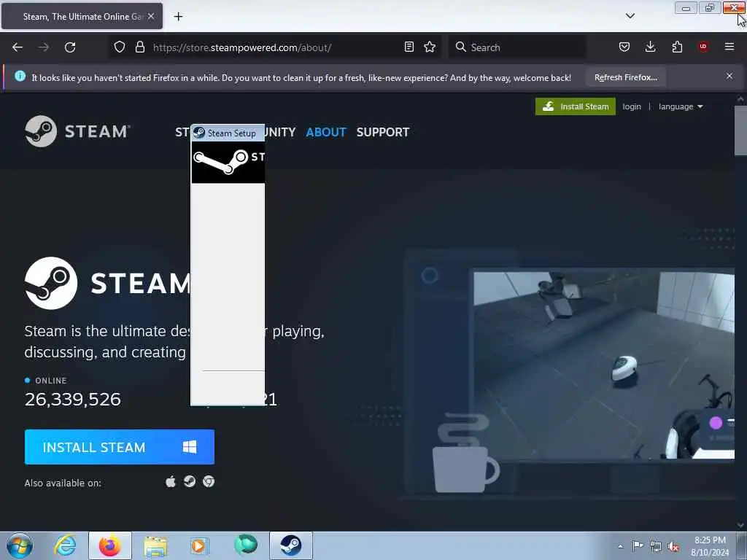Open the network tray icon
The height and width of the screenshot is (560, 747).
pyautogui.click(x=656, y=547)
